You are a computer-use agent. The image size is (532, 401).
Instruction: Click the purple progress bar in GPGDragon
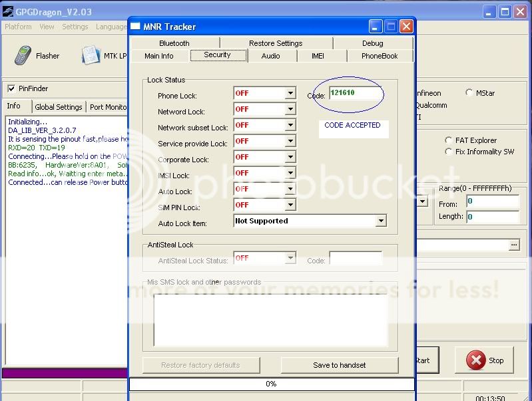[x=65, y=373]
